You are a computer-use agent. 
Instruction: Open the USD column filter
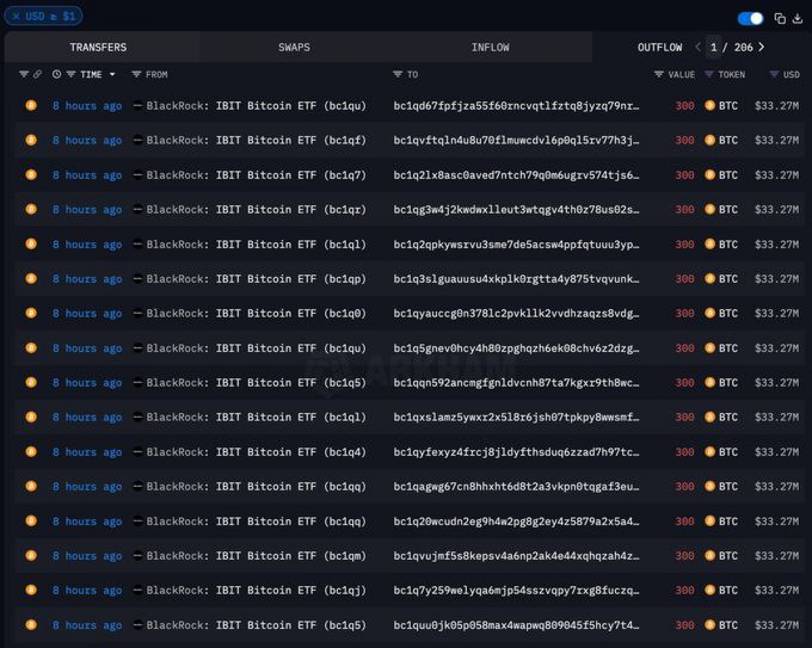[x=774, y=74]
